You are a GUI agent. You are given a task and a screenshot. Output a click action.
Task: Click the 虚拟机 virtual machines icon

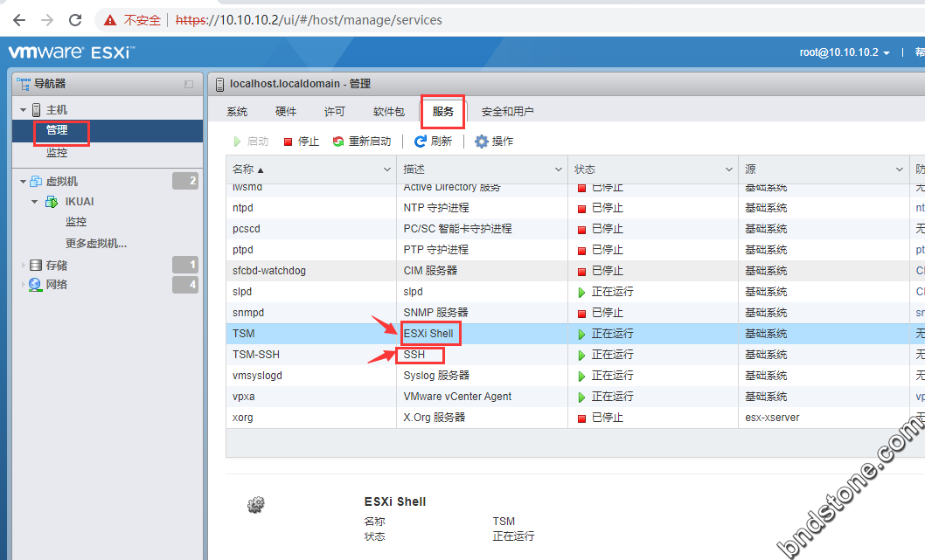[36, 181]
